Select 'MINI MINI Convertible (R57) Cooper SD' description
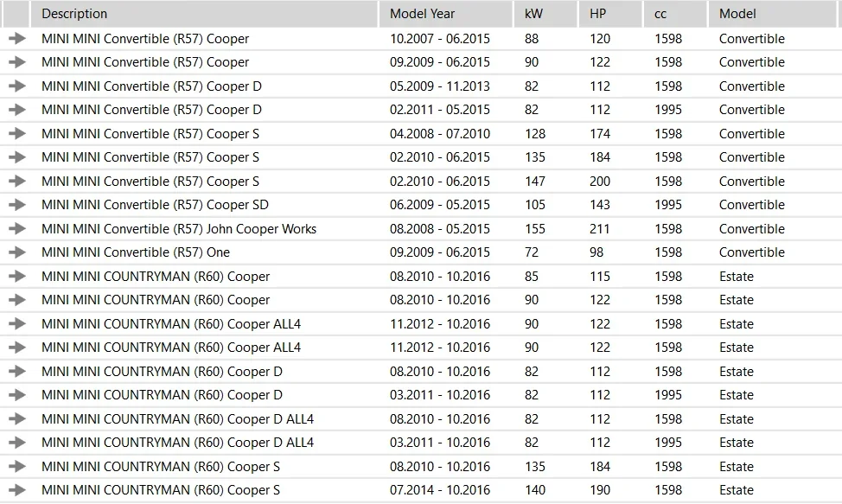Viewport: 842px width, 504px height. (x=156, y=205)
